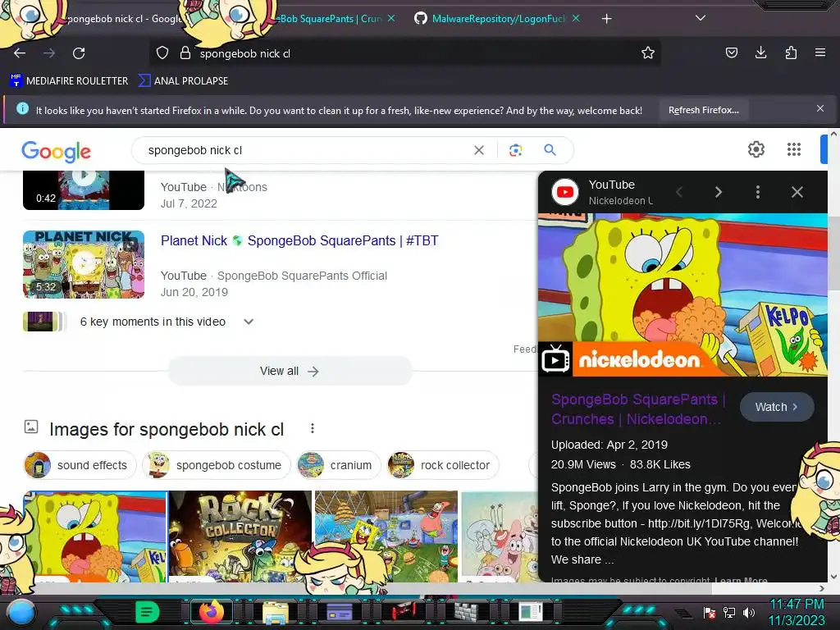Open the network tray icon

pos(728,613)
